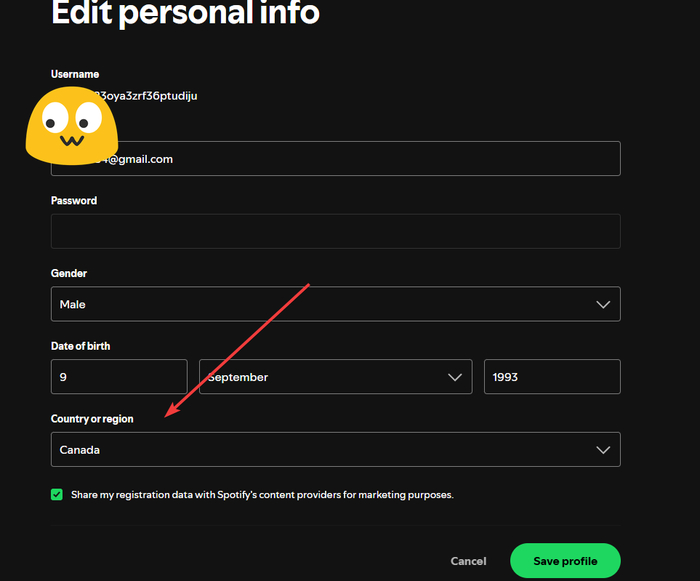
Task: Click the Country or region label
Action: point(92,419)
